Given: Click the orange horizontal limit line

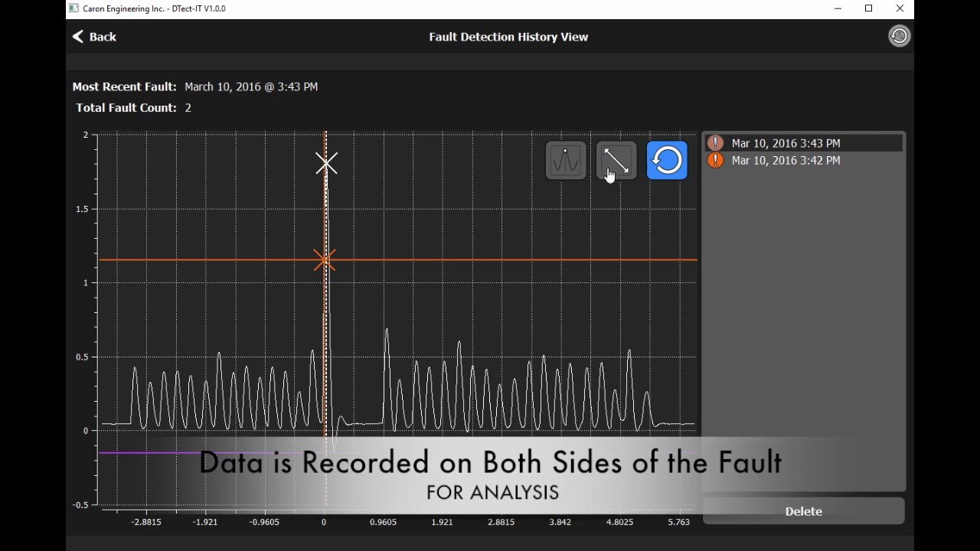Looking at the screenshot, I should coord(398,260).
